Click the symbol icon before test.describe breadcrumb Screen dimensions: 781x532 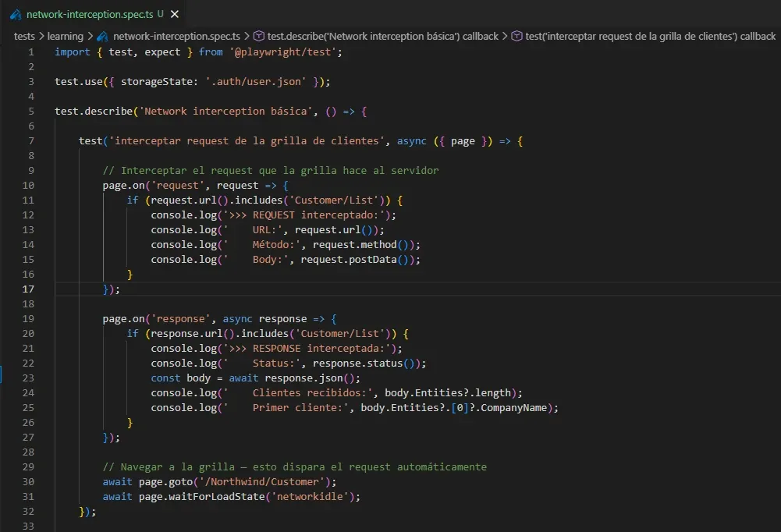click(x=259, y=37)
